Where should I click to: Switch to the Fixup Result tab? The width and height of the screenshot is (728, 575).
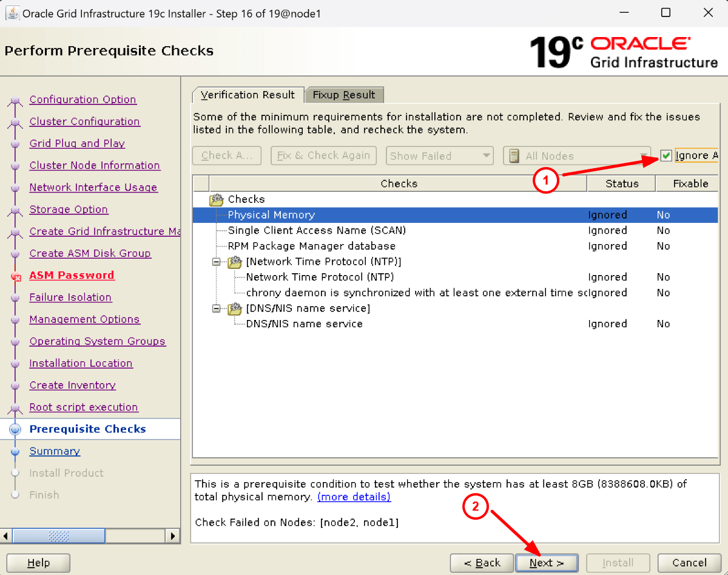click(344, 95)
